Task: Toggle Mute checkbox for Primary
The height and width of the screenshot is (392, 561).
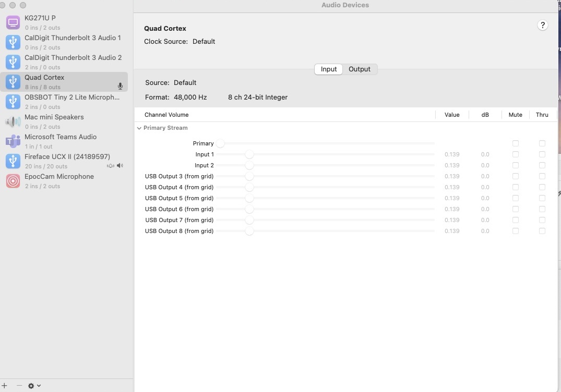Action: click(515, 143)
